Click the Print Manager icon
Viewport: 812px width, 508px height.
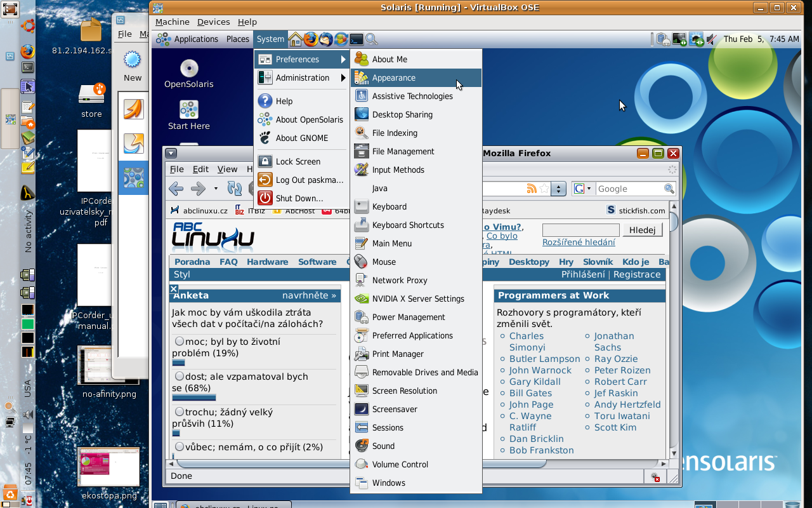pos(361,354)
